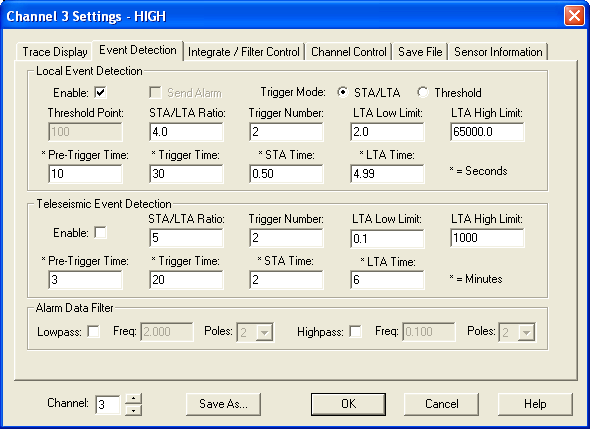Increment the Channel spinner up arrow
The width and height of the screenshot is (590, 429).
point(134,399)
